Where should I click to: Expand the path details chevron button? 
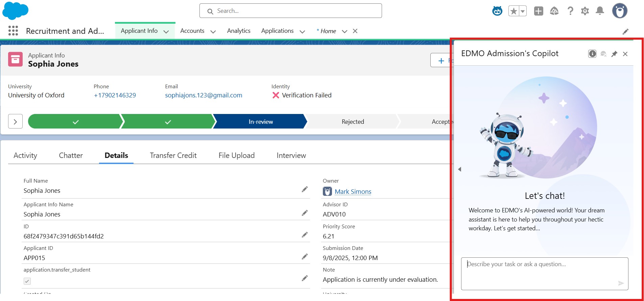click(x=15, y=121)
